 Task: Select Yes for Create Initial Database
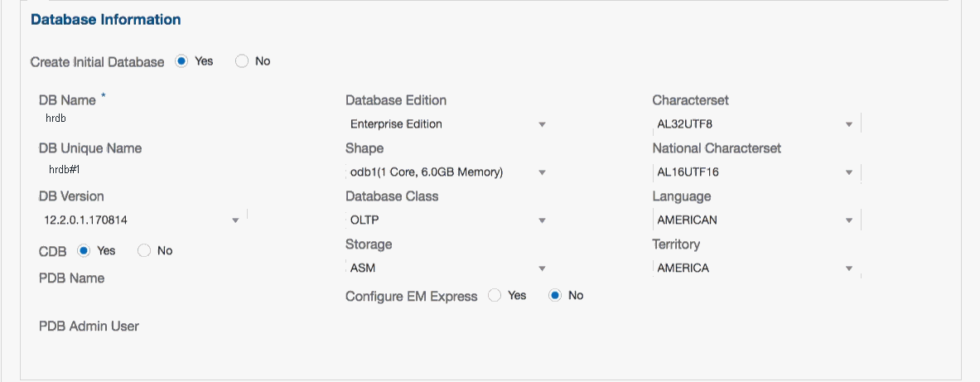coord(182,61)
